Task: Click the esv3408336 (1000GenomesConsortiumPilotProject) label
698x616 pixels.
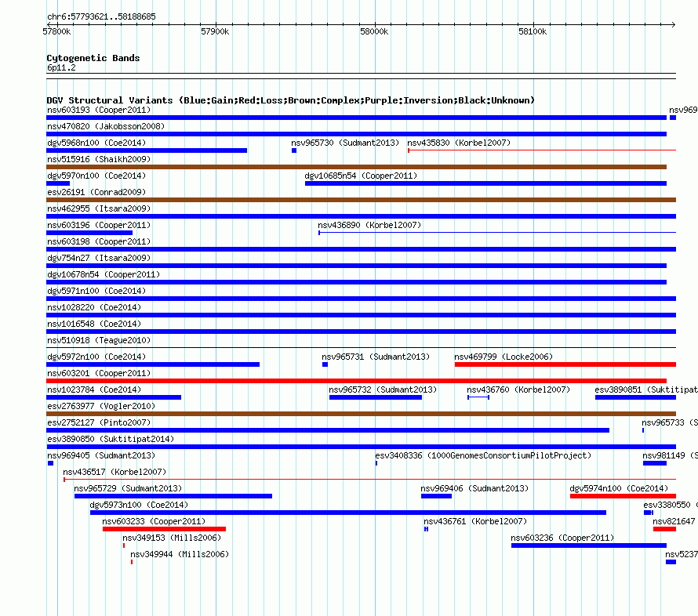Action: (x=483, y=455)
